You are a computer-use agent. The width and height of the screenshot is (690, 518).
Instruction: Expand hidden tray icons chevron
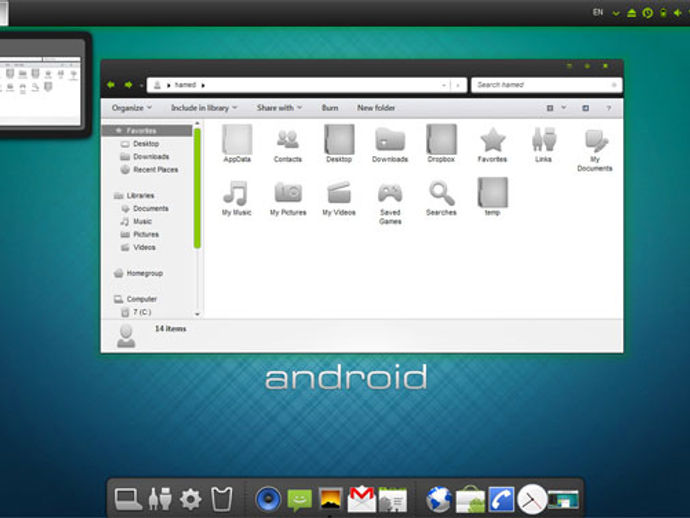click(616, 13)
